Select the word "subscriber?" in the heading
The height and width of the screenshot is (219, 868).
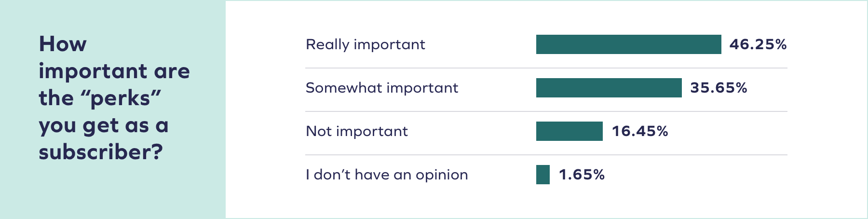(101, 152)
